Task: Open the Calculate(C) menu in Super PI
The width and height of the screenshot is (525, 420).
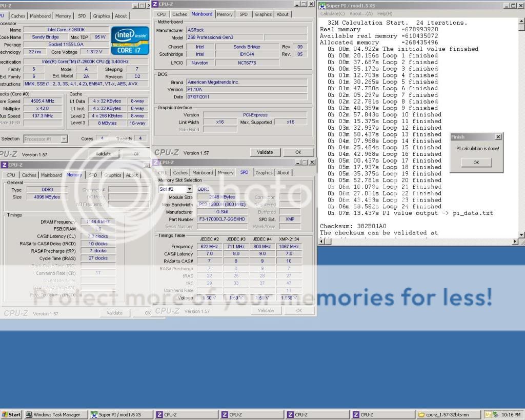Action: coord(332,13)
